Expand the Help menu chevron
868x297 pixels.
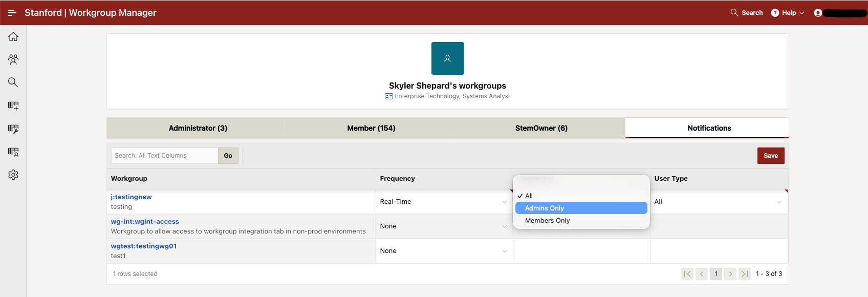point(801,13)
